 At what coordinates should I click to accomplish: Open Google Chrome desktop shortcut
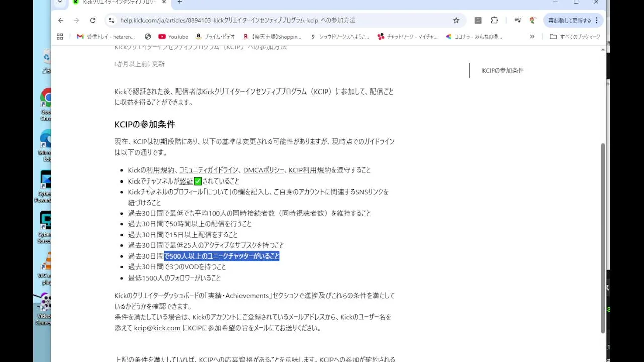click(46, 105)
